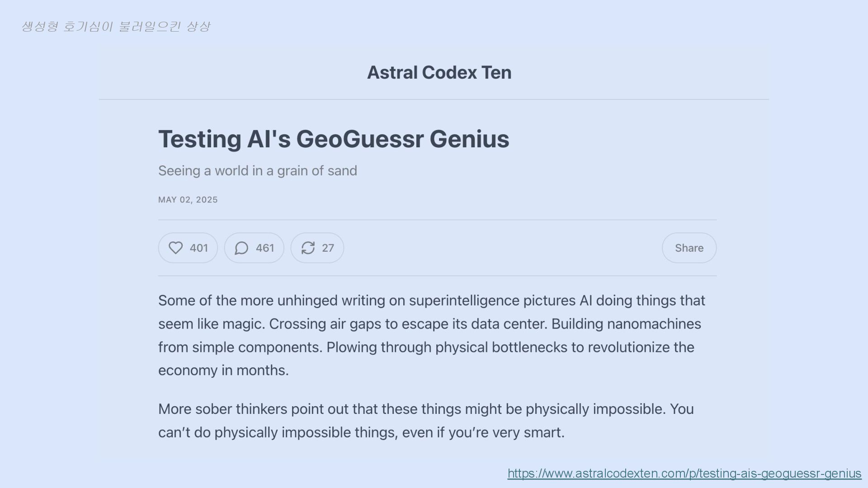Click the paragraph starting More sober thinkers

coord(426,421)
